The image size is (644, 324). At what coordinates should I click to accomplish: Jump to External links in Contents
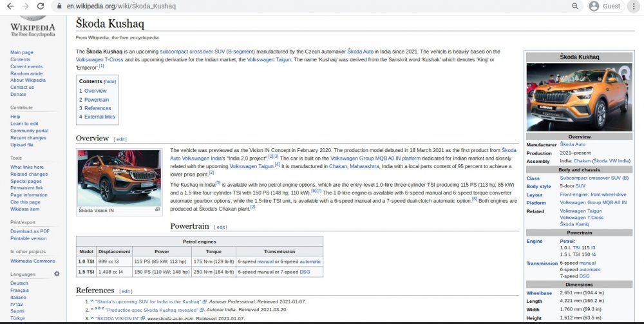tap(99, 117)
